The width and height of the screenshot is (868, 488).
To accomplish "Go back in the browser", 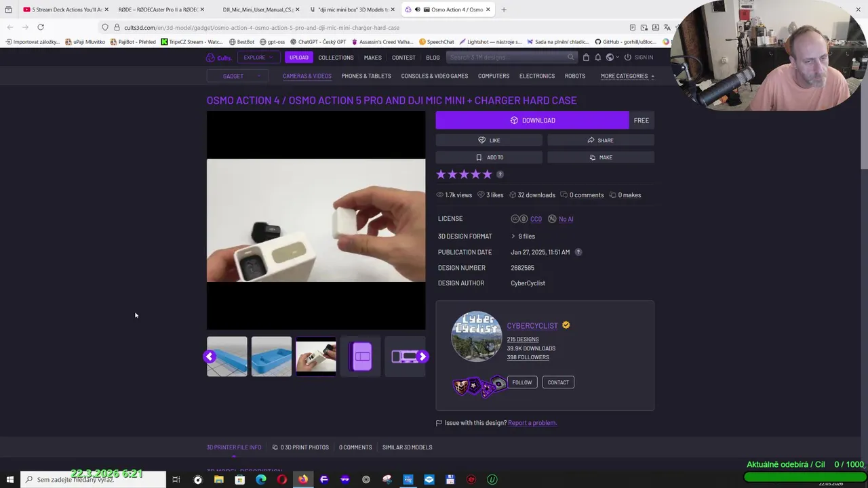I will tap(9, 27).
